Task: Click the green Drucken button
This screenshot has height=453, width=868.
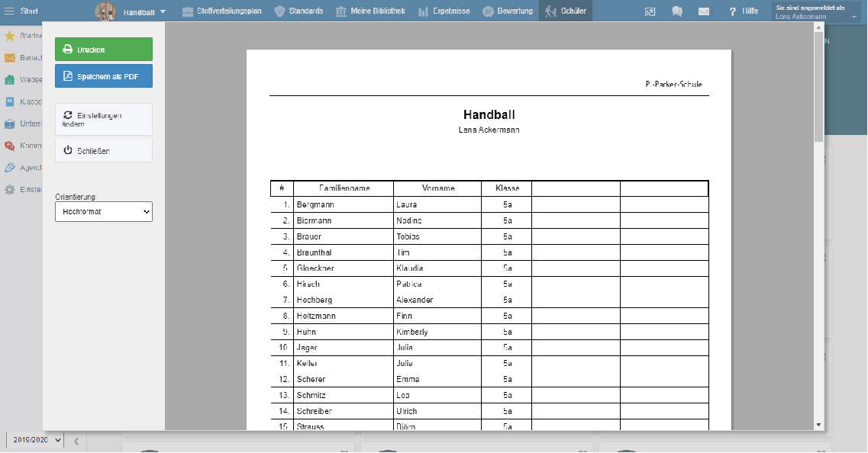Action: (104, 50)
